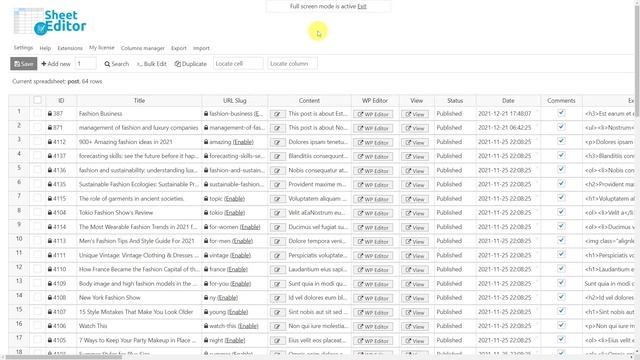Toggle Comments checkbox for Watch This row
Viewport: 640px width, 360px height.
point(561,325)
